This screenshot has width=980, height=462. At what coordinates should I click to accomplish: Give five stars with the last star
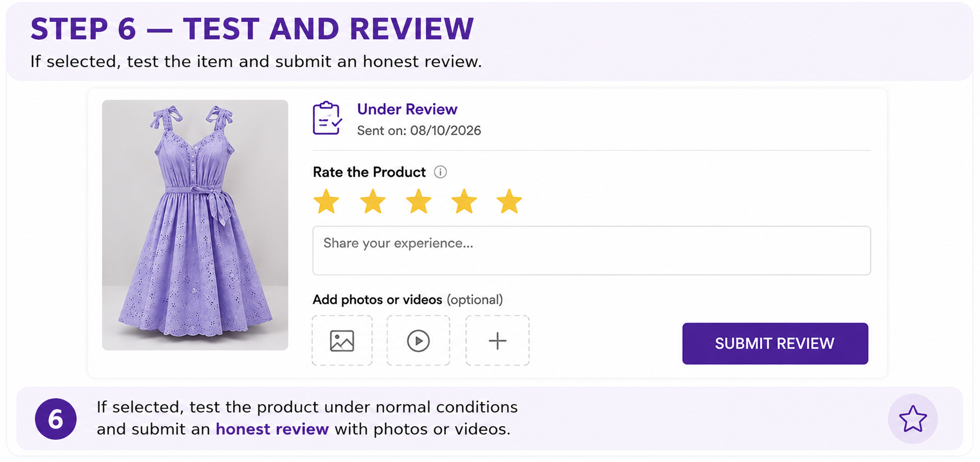point(509,202)
